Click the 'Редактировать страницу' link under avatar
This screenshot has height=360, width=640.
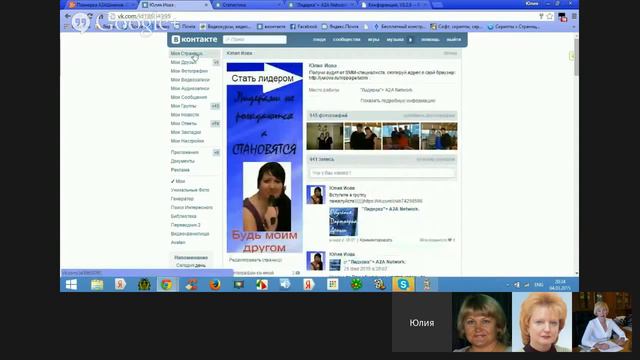pyautogui.click(x=255, y=260)
